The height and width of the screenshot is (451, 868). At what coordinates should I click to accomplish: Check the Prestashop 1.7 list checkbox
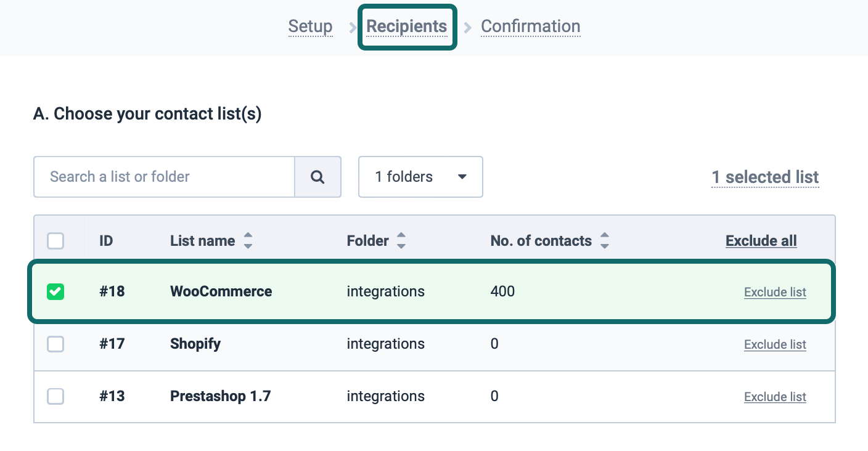tap(55, 396)
